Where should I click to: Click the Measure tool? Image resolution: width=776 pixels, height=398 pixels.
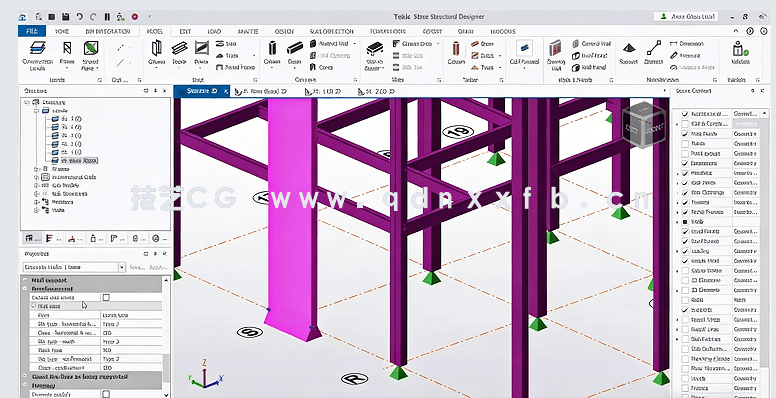[x=685, y=56]
